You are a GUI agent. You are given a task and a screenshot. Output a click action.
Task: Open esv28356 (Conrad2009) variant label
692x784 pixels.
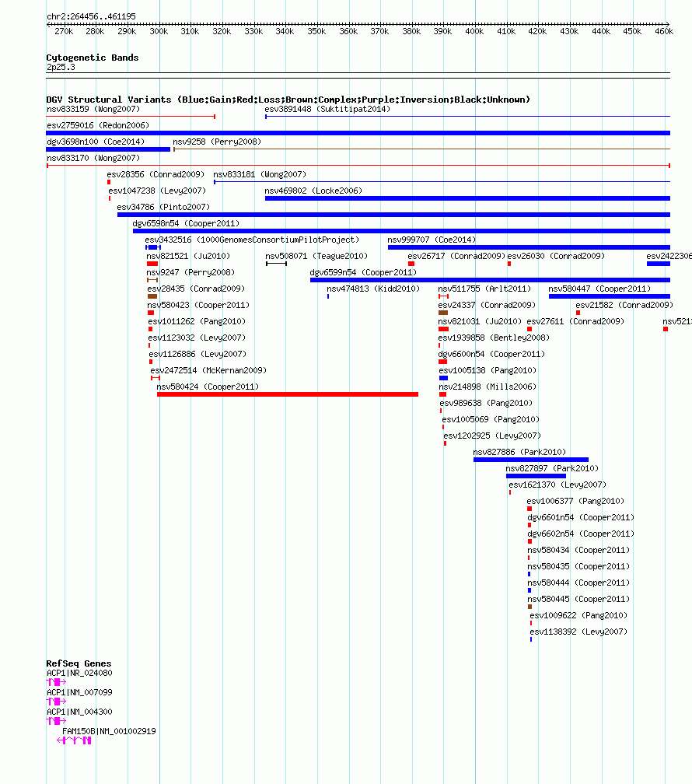tap(156, 174)
